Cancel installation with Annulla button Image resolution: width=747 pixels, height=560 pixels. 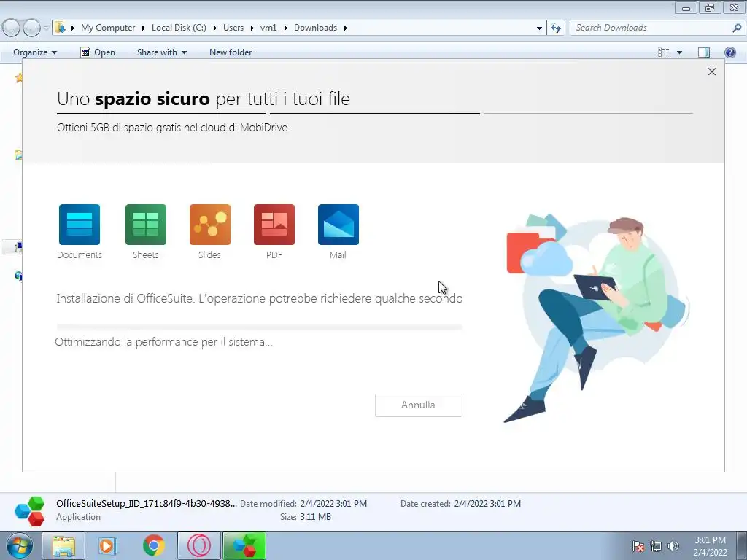pyautogui.click(x=418, y=405)
